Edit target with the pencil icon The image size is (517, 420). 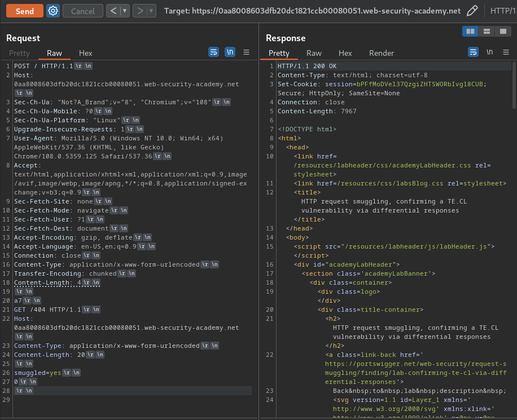click(472, 11)
